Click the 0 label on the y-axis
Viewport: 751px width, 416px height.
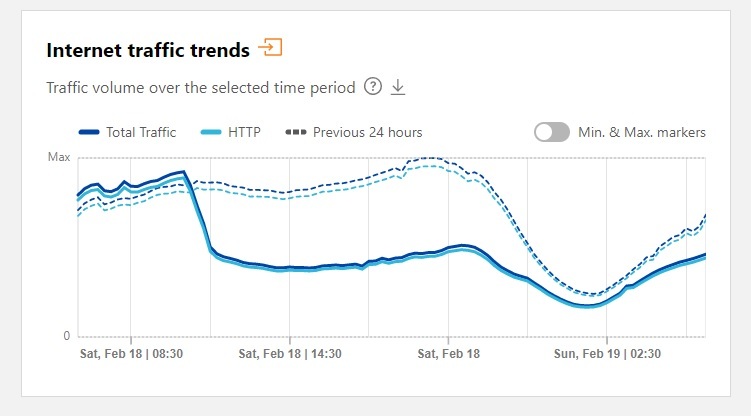66,336
